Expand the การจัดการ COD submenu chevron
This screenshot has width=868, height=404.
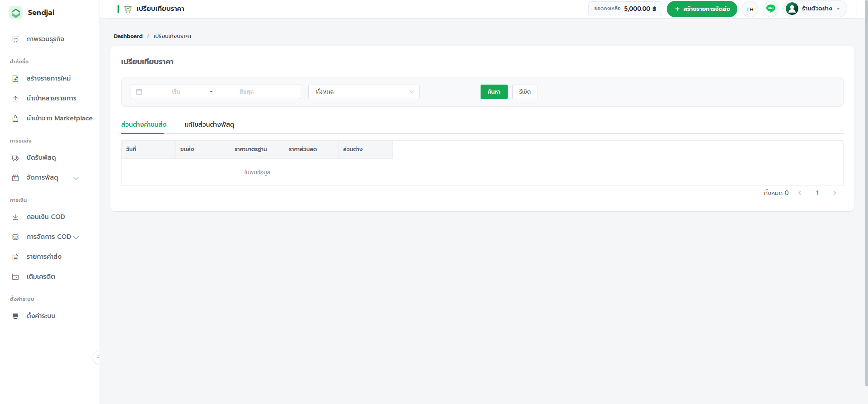76,238
